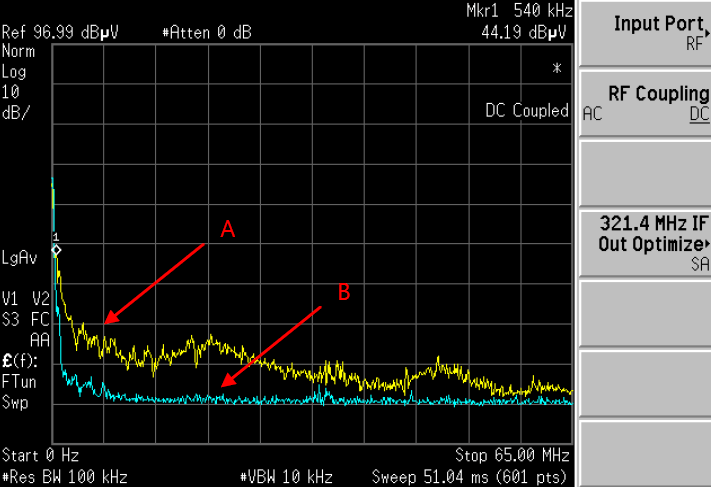This screenshot has width=711, height=487.
Task: Click the £(f): status annotation
Action: point(17,361)
